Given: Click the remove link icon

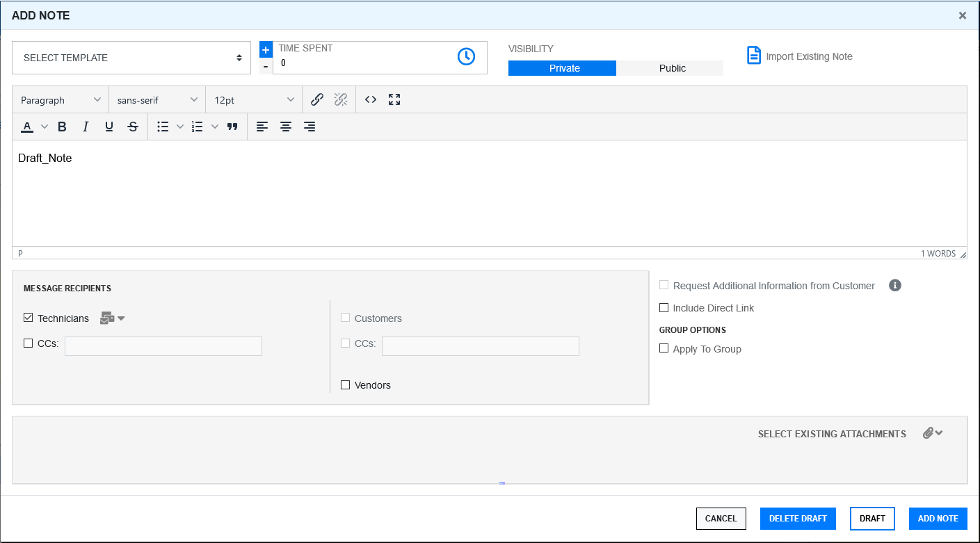Looking at the screenshot, I should [341, 99].
